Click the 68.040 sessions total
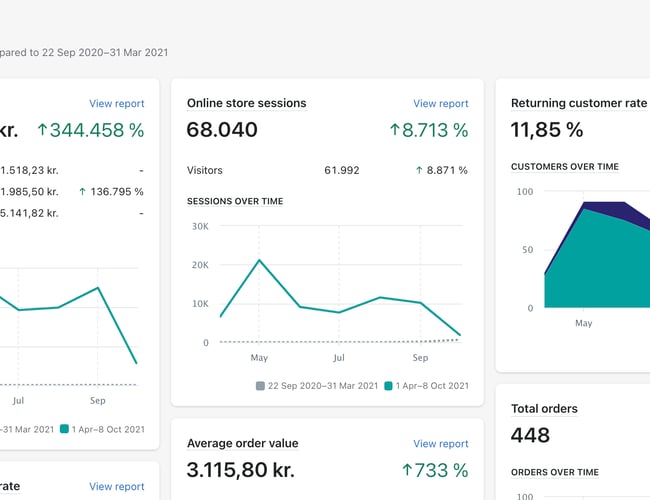Image resolution: width=650 pixels, height=500 pixels. (222, 130)
